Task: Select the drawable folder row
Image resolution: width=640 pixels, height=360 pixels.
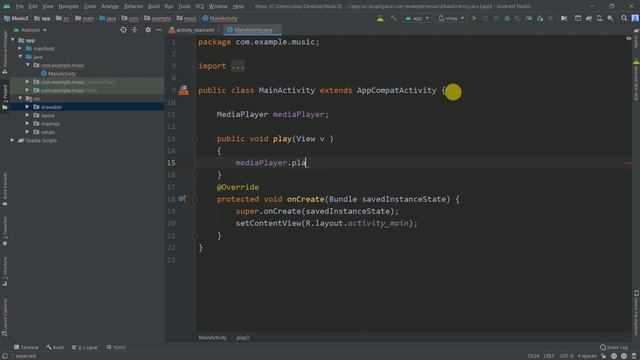Action: tap(87, 107)
